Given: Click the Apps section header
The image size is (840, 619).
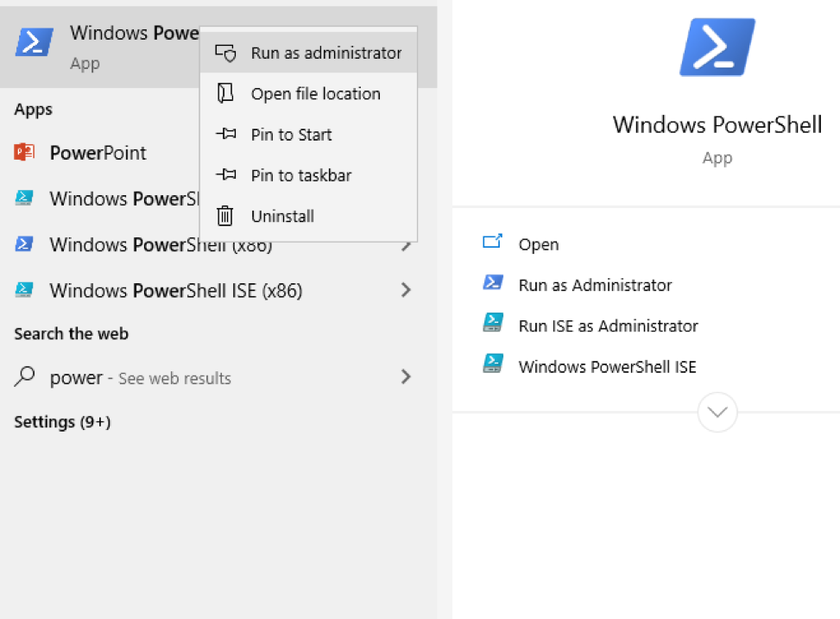Looking at the screenshot, I should pyautogui.click(x=33, y=110).
